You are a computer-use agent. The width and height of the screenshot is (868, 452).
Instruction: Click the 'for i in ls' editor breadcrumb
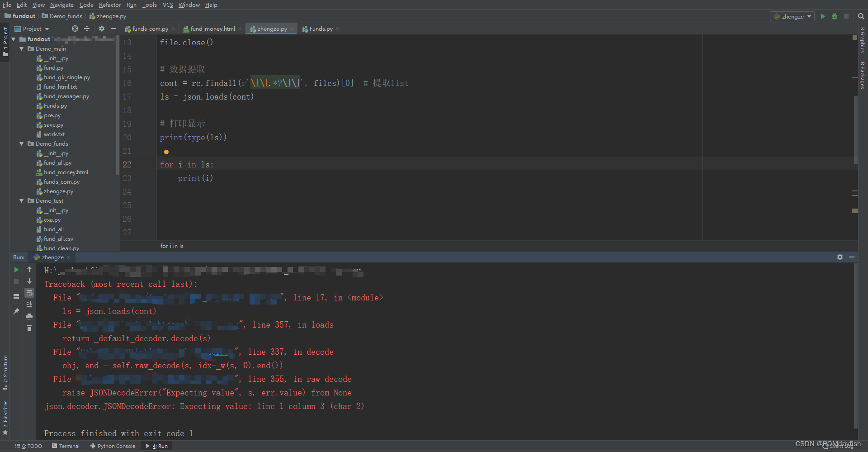pyautogui.click(x=172, y=246)
